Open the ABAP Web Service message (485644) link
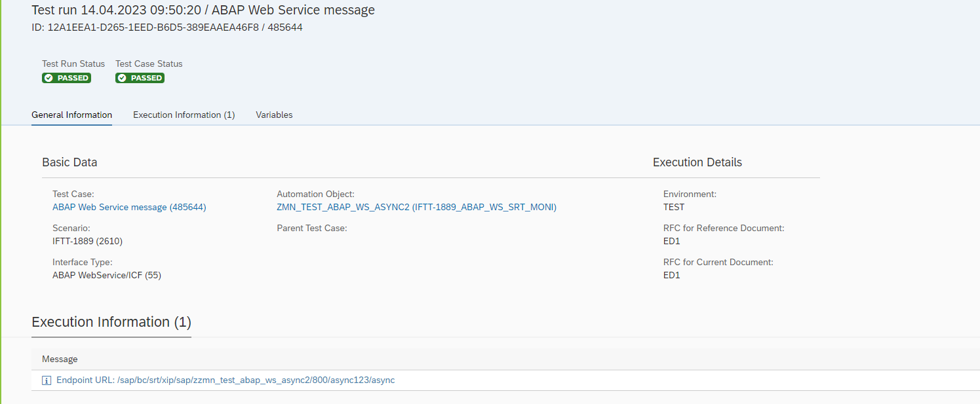Screen dimensions: 980x404 coord(129,207)
